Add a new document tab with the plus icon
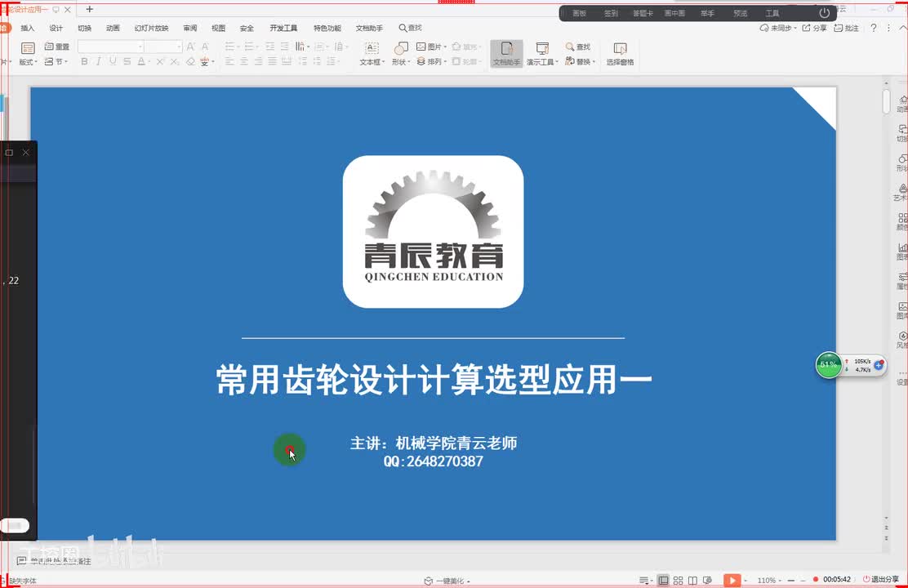908x588 pixels. 89,9
